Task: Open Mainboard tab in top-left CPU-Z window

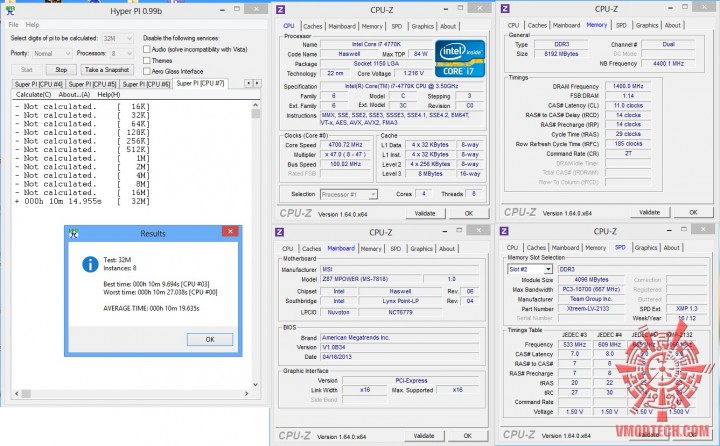Action: pyautogui.click(x=342, y=26)
